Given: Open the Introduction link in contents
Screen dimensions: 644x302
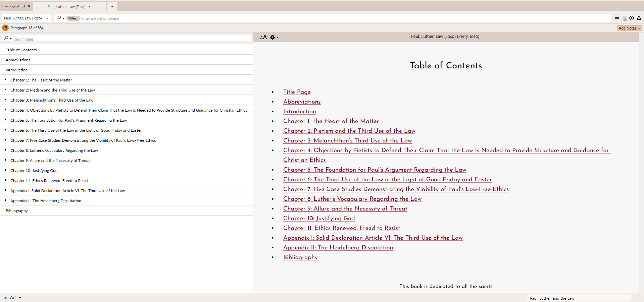Looking at the screenshot, I should click(x=300, y=111).
